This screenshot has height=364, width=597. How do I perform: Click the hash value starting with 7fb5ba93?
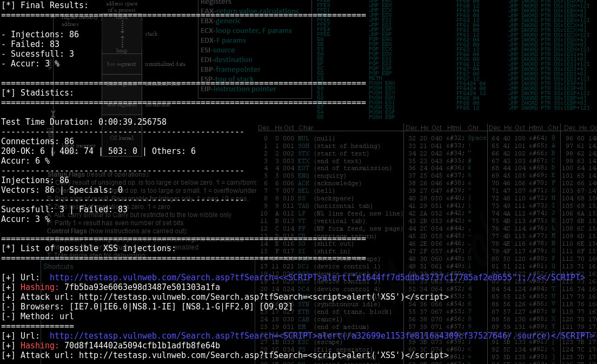(x=142, y=287)
